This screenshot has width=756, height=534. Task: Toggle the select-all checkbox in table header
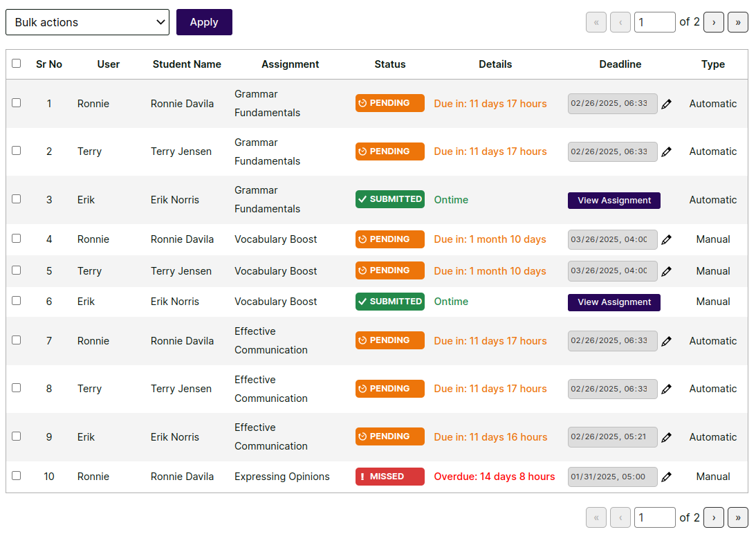(17, 64)
